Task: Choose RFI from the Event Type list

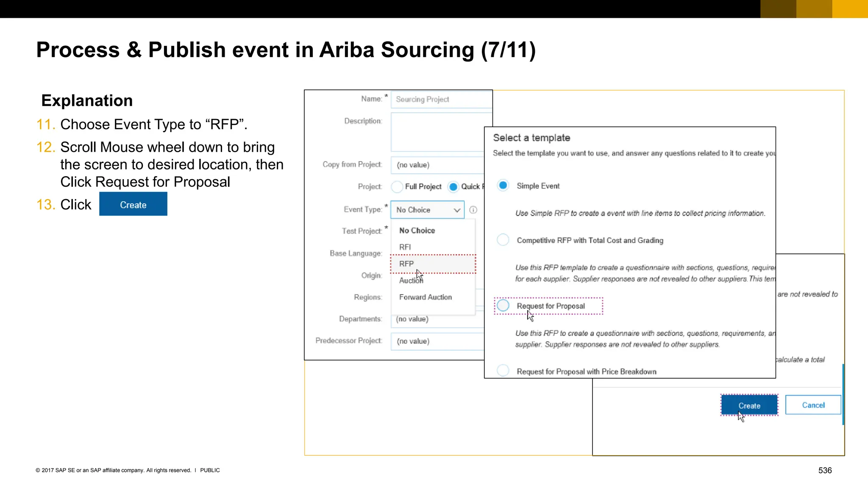Action: point(405,247)
